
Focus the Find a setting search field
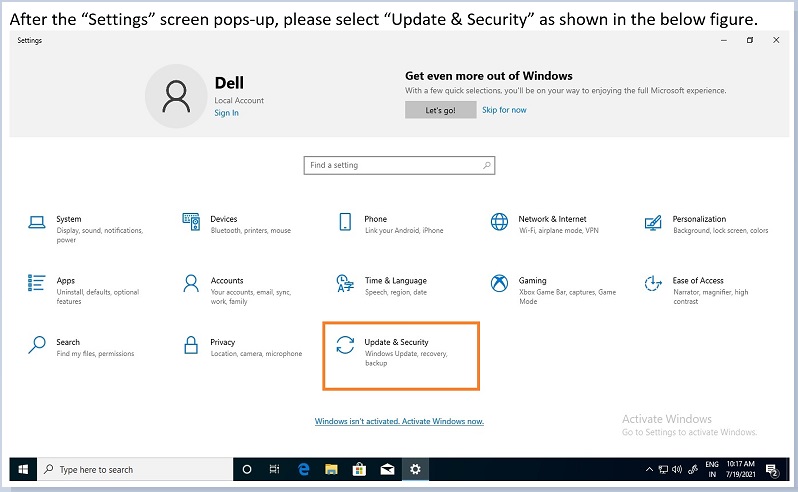400,165
